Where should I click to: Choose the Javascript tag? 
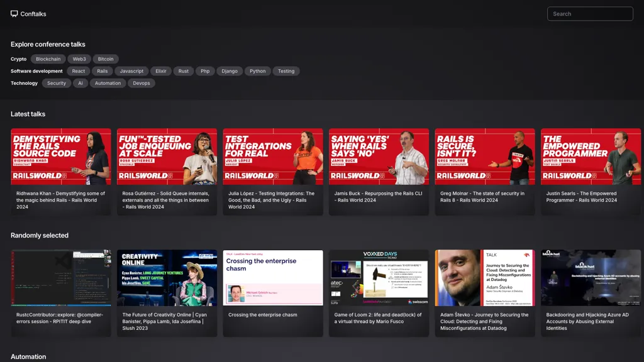pos(131,71)
